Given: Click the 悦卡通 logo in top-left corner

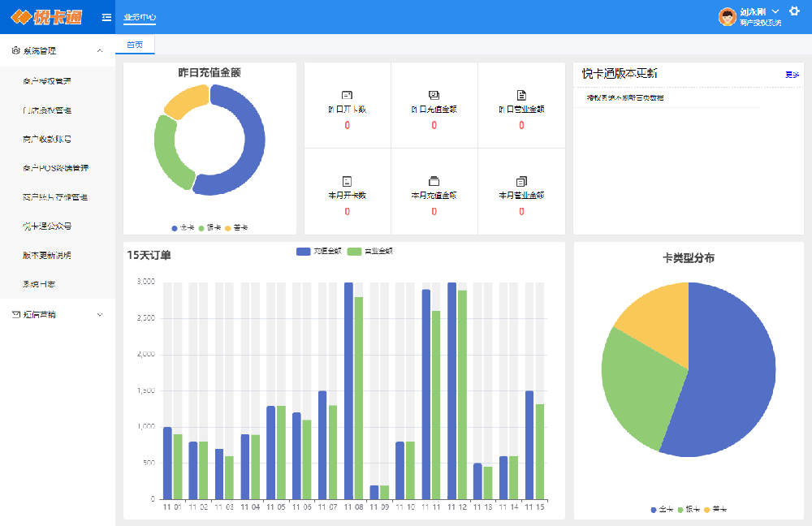Looking at the screenshot, I should point(46,17).
